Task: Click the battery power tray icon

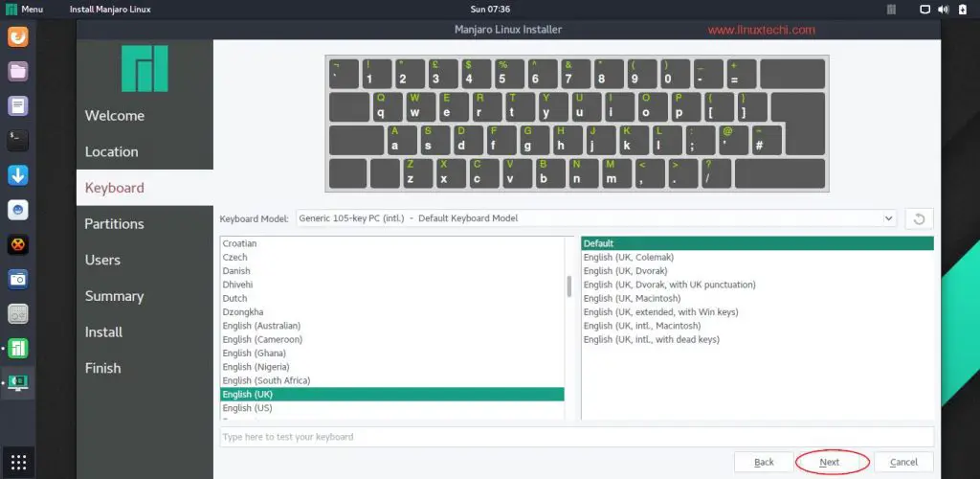Action: pos(962,10)
